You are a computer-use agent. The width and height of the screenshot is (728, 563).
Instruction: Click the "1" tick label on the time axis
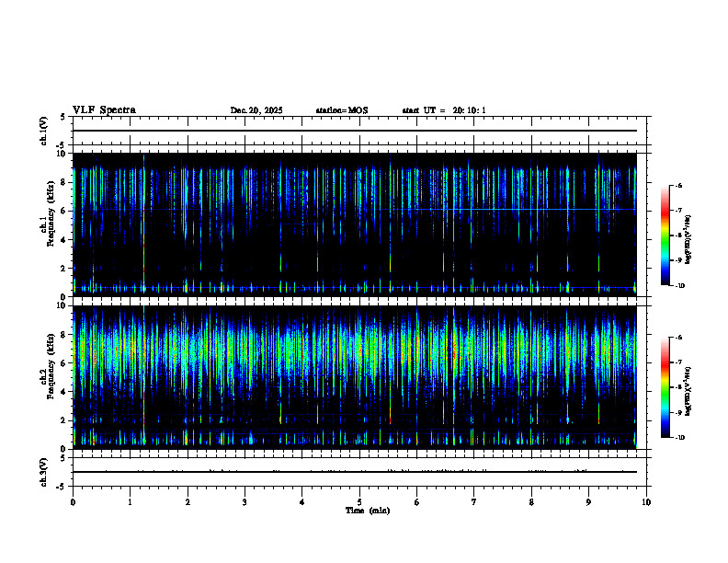(130, 502)
